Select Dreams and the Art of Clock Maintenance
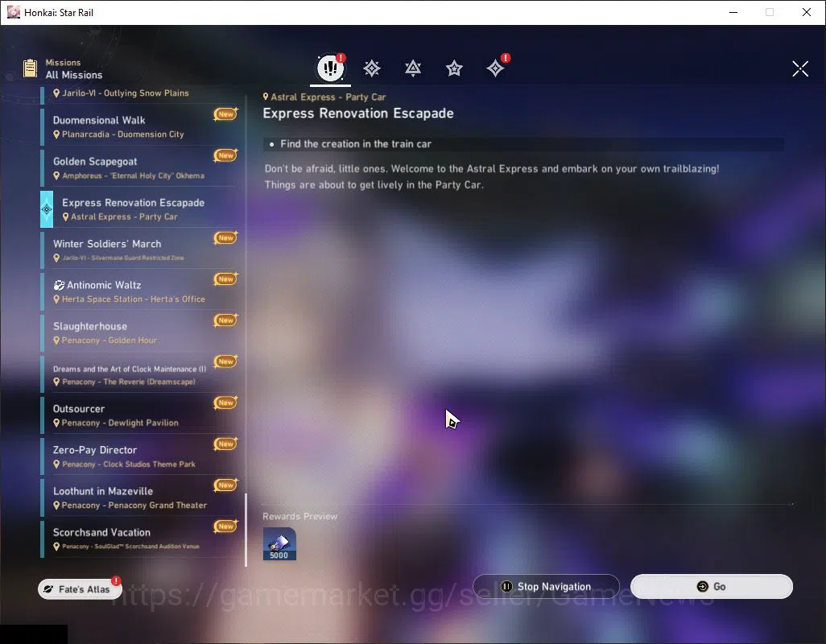The width and height of the screenshot is (826, 644). pyautogui.click(x=139, y=374)
